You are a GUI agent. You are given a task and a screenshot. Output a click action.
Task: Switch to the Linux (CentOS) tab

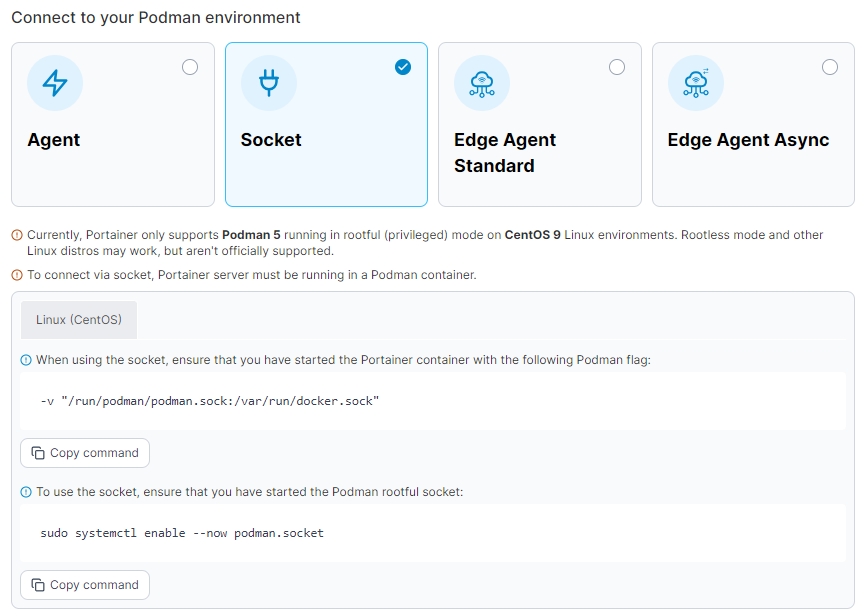tap(79, 320)
